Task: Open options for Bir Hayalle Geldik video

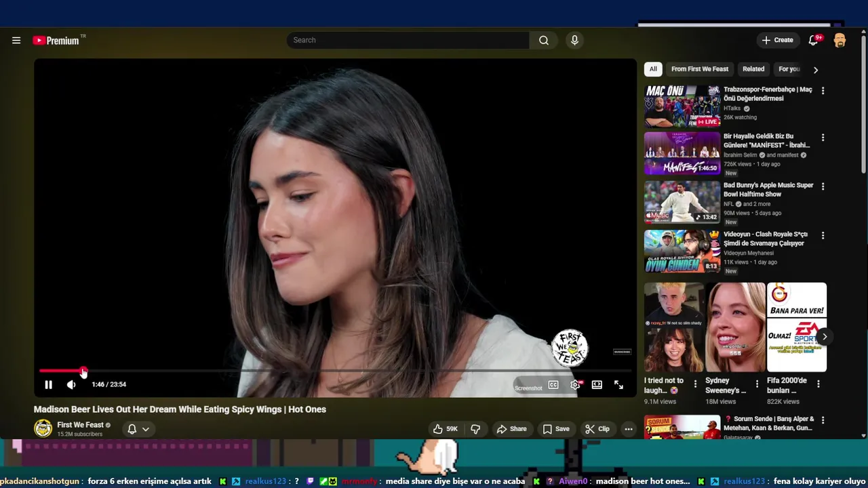Action: [823, 138]
